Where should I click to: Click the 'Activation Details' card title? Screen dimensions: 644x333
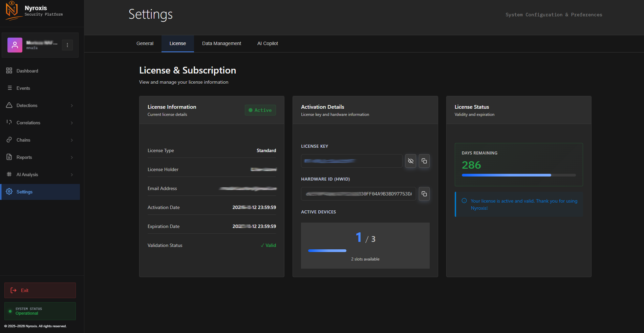pos(323,107)
